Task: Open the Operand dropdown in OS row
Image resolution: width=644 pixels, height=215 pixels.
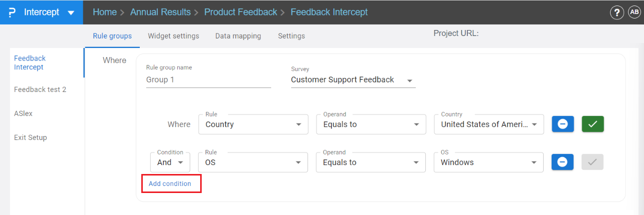Action: [x=371, y=162]
